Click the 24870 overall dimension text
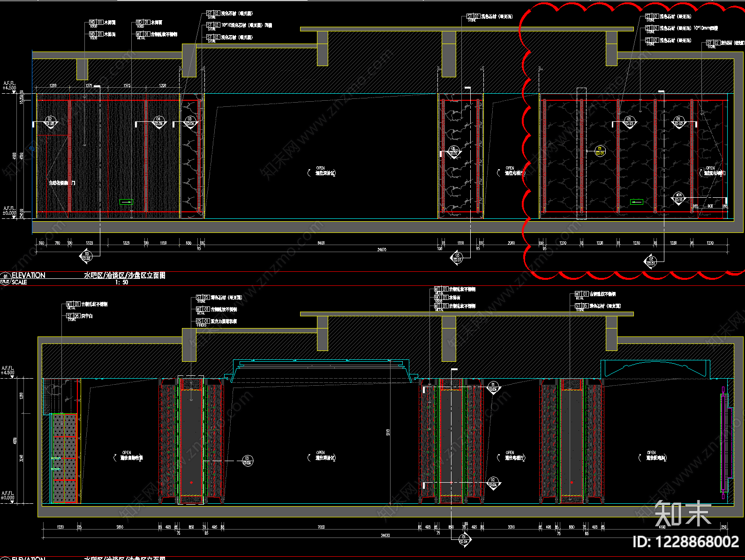745x560 pixels. 382,250
